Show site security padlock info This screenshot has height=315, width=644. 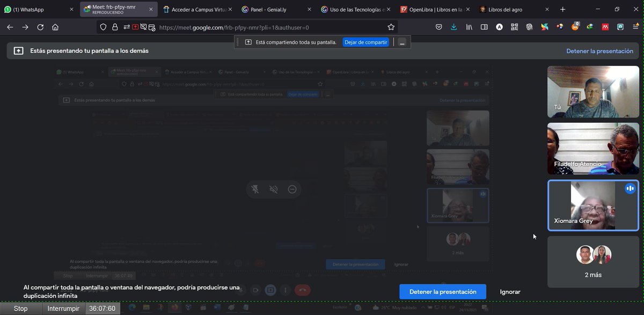point(115,27)
